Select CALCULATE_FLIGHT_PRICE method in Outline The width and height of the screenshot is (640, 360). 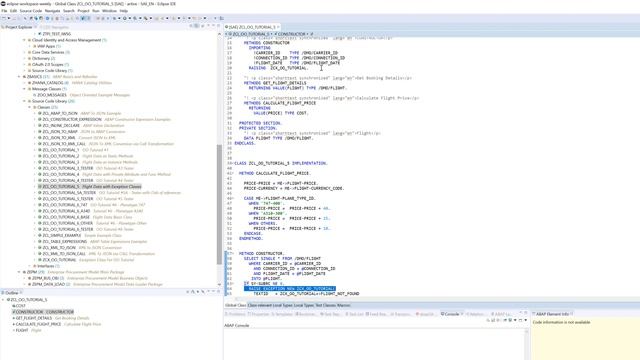click(38, 324)
